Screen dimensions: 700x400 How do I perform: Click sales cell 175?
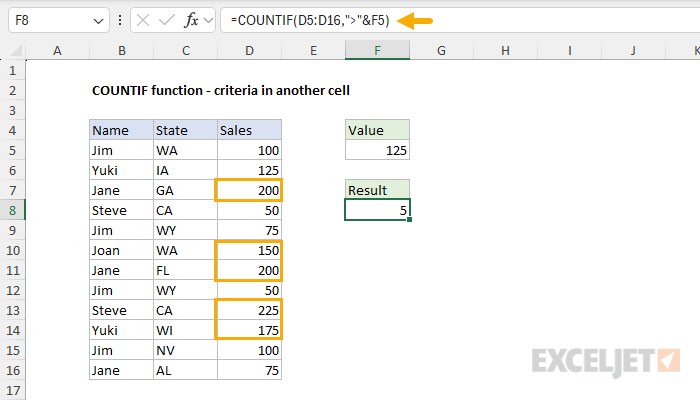coord(250,330)
